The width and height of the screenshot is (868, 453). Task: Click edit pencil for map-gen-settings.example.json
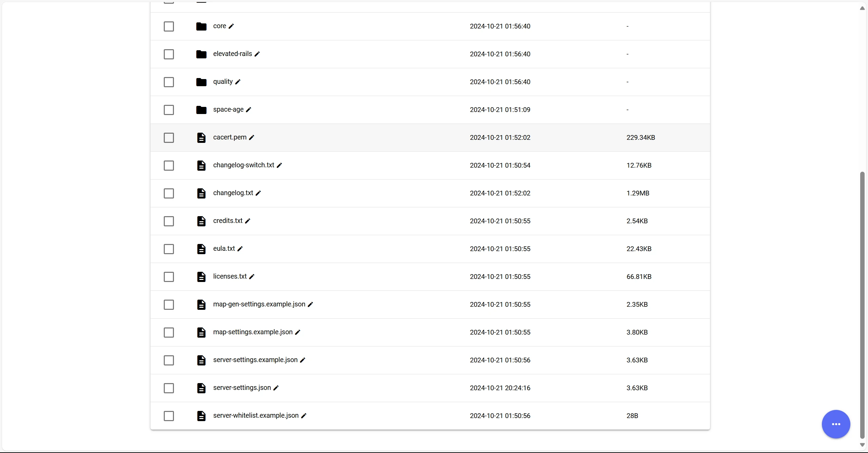[311, 305]
